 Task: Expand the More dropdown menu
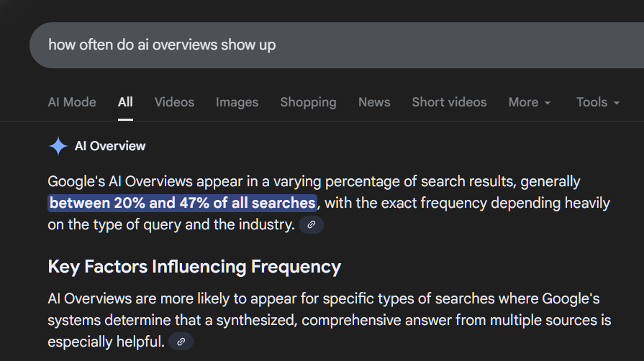(x=529, y=102)
